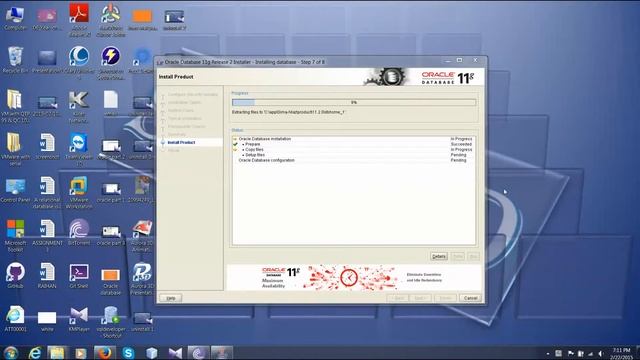Select the VMware Workstation desktop shortcut
This screenshot has width=640, height=360.
pos(79,192)
